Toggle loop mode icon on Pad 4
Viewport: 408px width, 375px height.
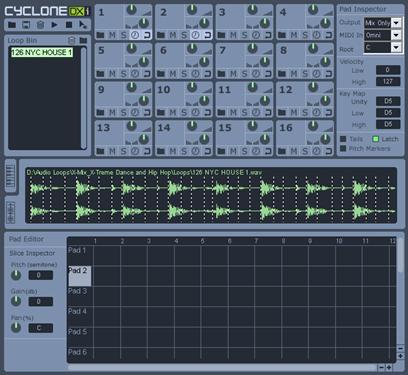tap(328, 35)
